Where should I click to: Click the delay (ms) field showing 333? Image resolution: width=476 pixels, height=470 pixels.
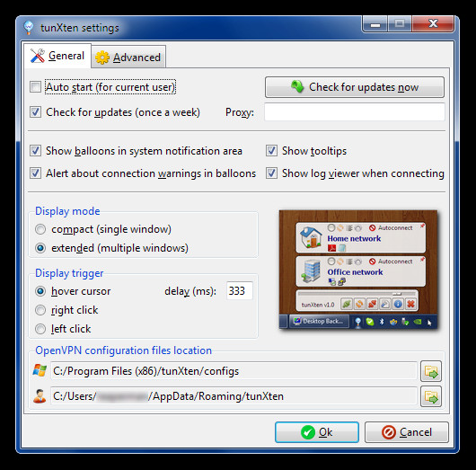(240, 291)
